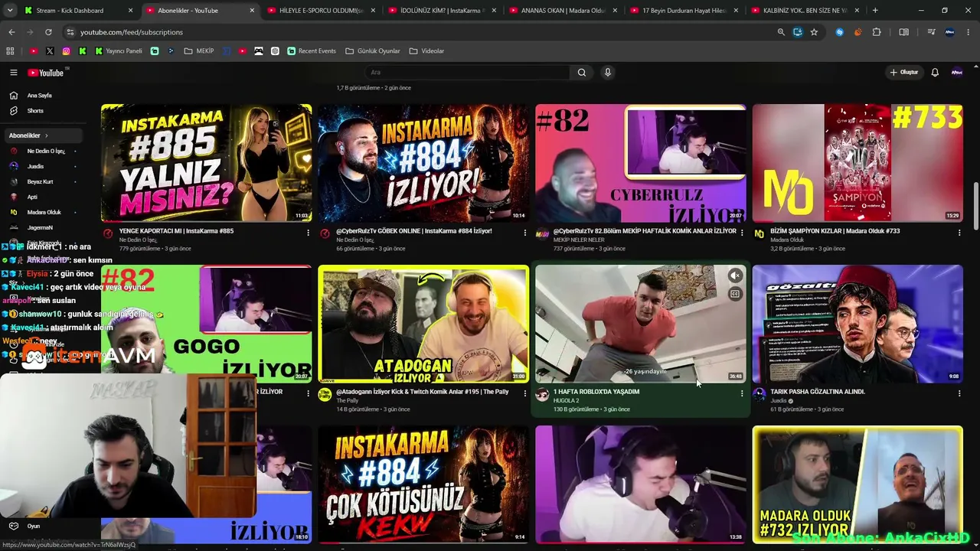This screenshot has height=551, width=980.
Task: Click the YouTube search magnifier button
Action: 582,73
